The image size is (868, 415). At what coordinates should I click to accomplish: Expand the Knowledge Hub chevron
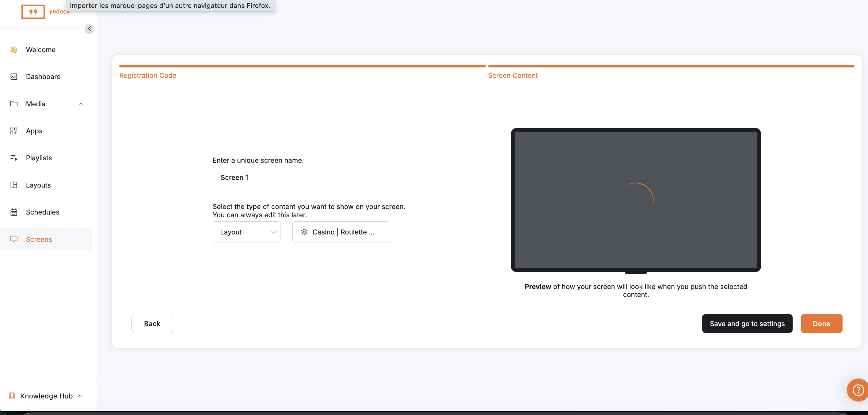[x=80, y=396]
